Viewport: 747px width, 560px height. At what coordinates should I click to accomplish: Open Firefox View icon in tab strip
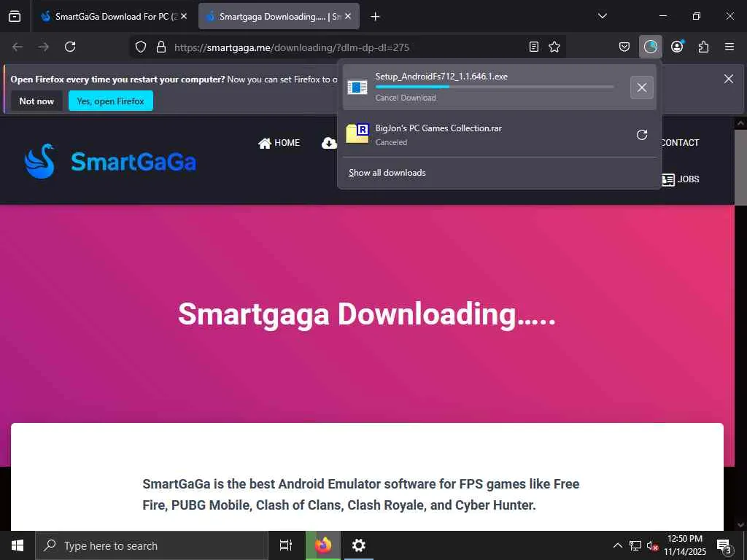coord(15,17)
